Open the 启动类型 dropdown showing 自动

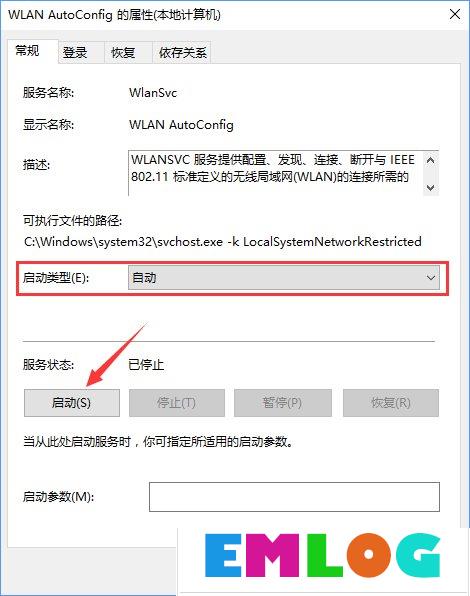(x=283, y=278)
